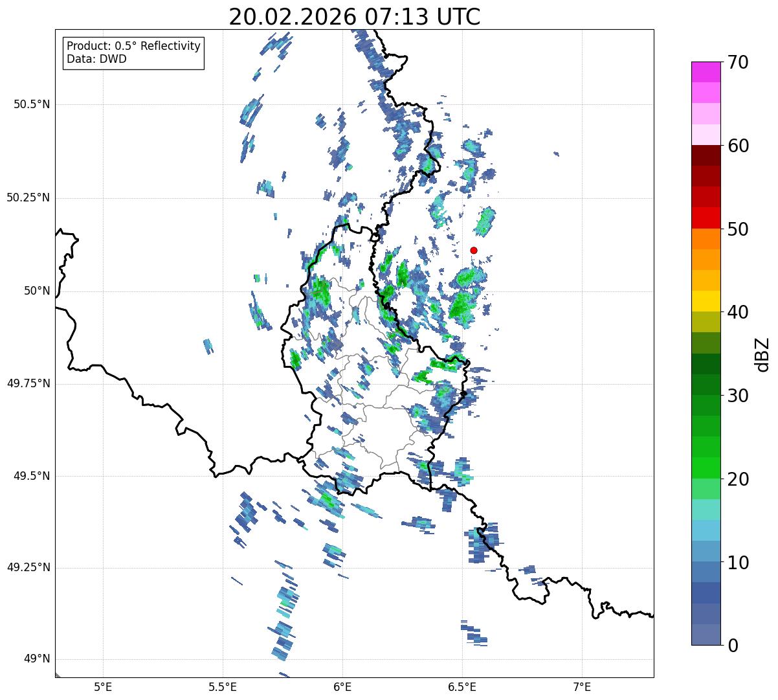Click the 49°N latitude label
Image resolution: width=778 pixels, height=700 pixels.
37,659
